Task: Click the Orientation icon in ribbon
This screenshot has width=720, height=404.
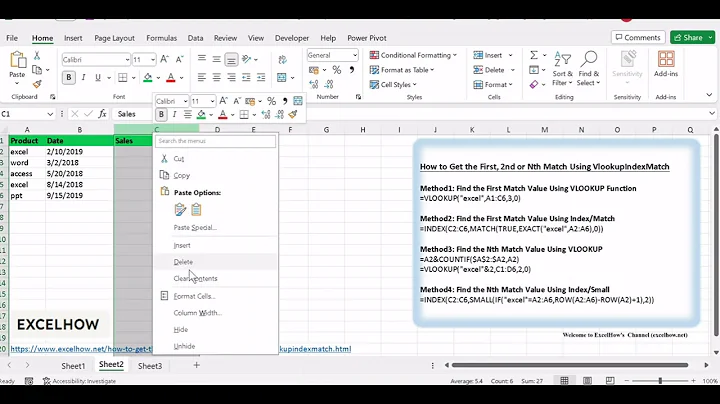Action: [x=247, y=59]
